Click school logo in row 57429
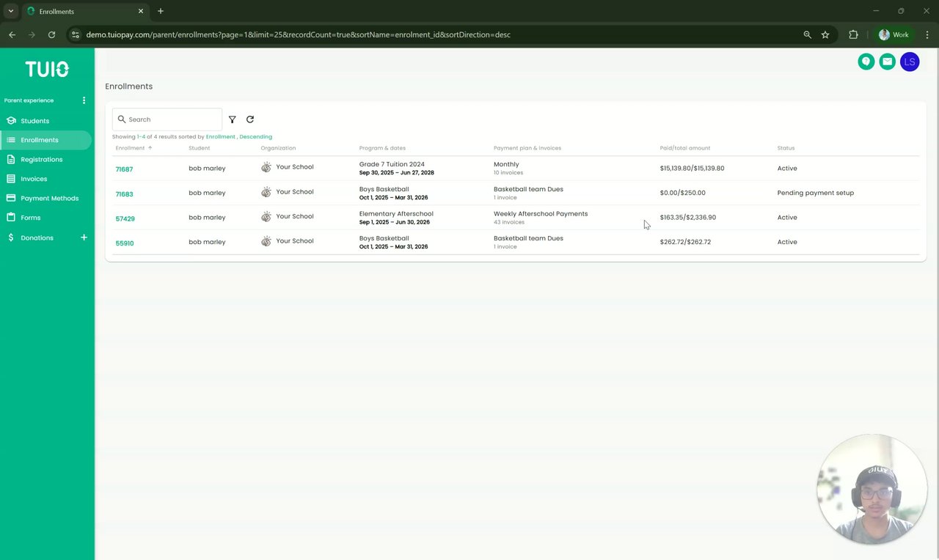Image resolution: width=939 pixels, height=560 pixels. (266, 216)
